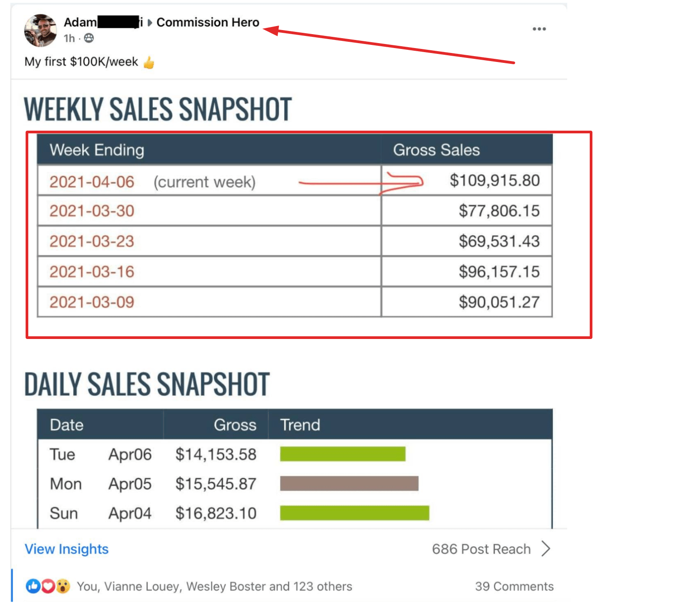
Task: Open the Commission Hero group page
Action: (208, 22)
